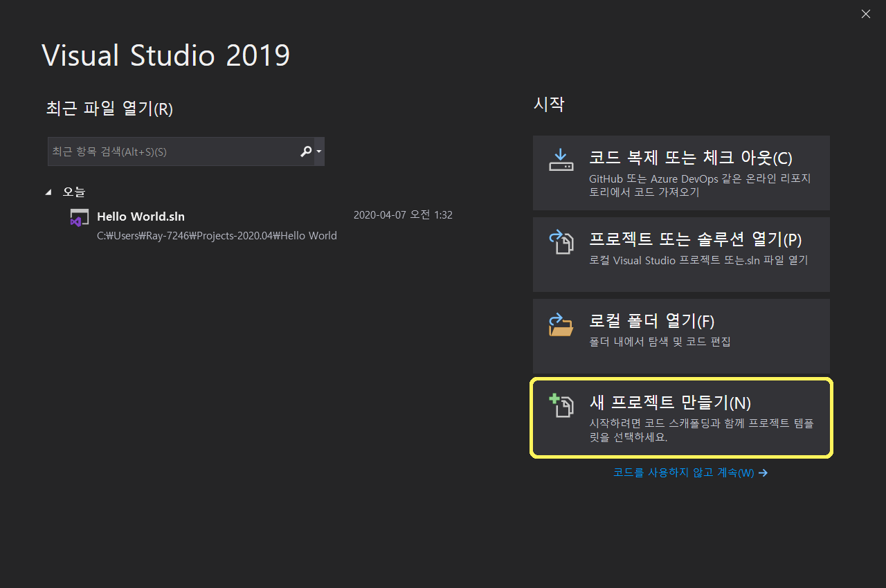This screenshot has width=886, height=588.
Task: Click the Hello World.sln solution file icon
Action: [79, 217]
